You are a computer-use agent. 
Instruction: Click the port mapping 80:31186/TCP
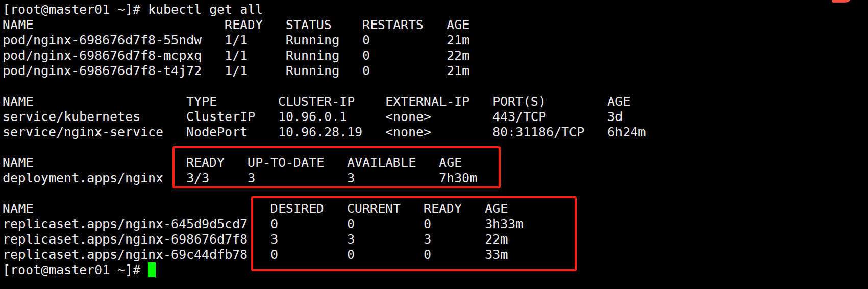click(x=538, y=132)
